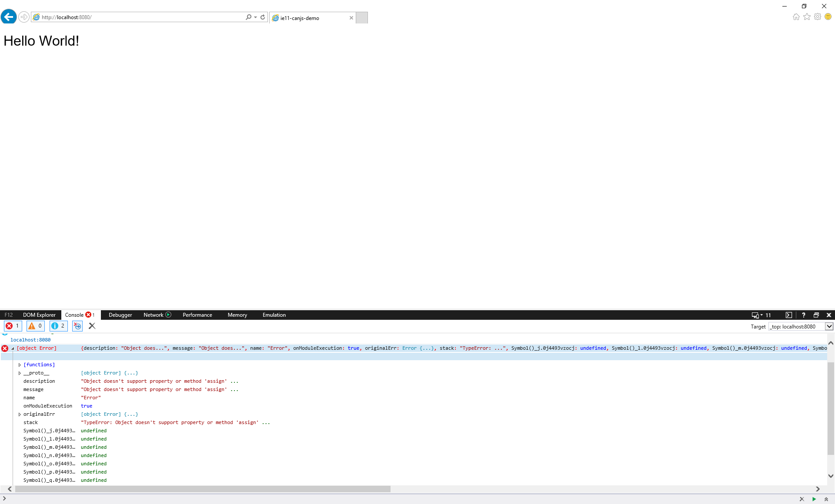Click the clear-on-navigate console icon
This screenshot has height=504, width=835.
tap(77, 326)
